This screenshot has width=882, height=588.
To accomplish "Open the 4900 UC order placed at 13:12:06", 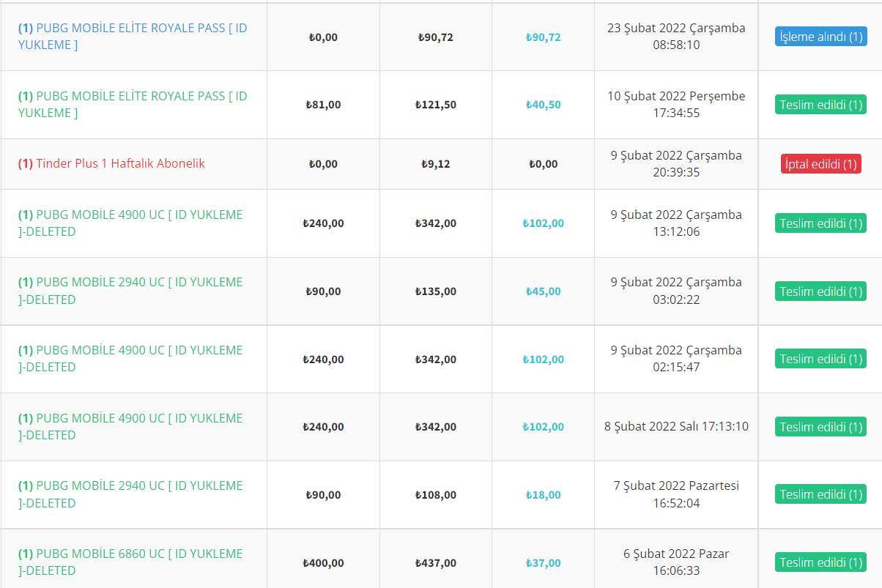I will (130, 223).
